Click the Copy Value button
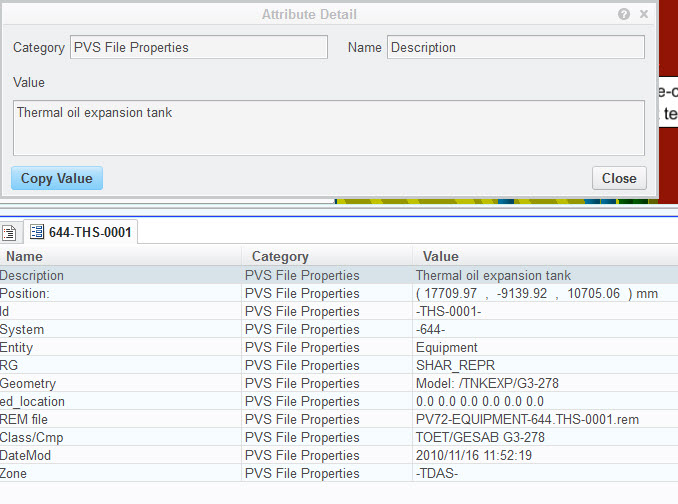This screenshot has height=504, width=678. point(57,178)
